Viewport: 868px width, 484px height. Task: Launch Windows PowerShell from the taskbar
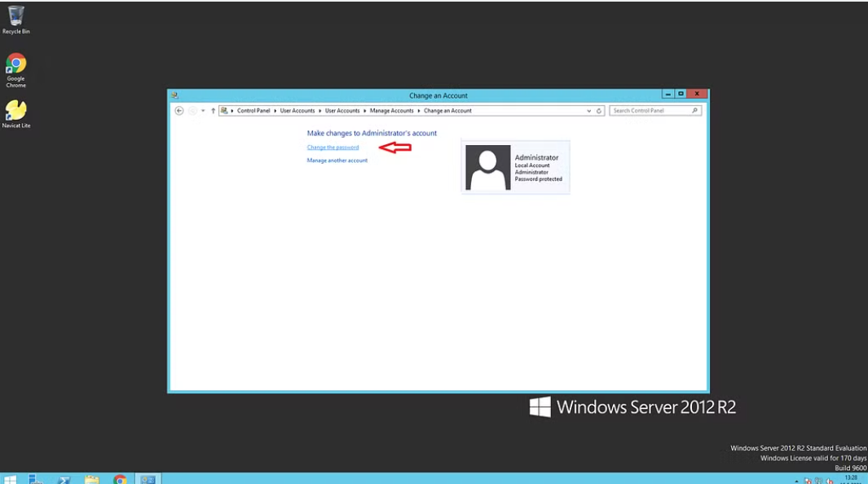[64, 479]
